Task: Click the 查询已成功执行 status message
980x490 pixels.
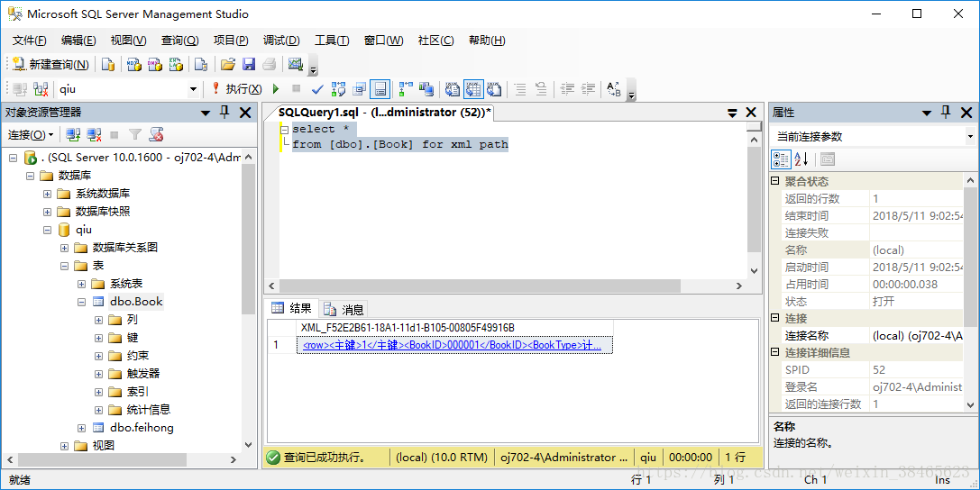Action: [325, 458]
